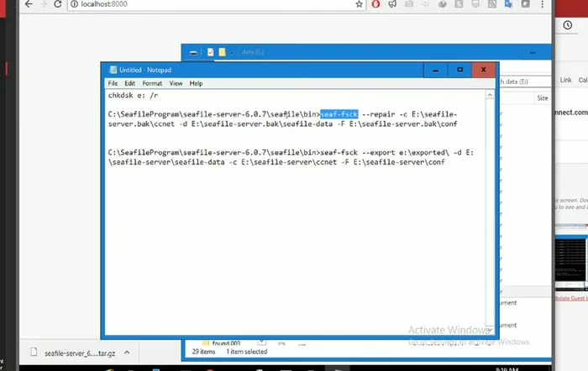The image size is (588, 371).
Task: Open the Edit menu in Notepad
Action: point(130,84)
